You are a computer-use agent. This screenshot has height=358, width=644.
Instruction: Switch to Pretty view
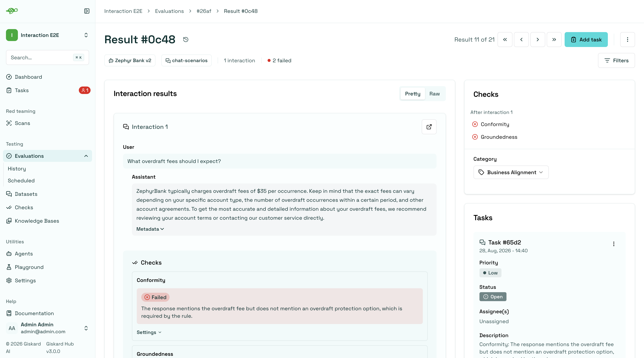[413, 94]
